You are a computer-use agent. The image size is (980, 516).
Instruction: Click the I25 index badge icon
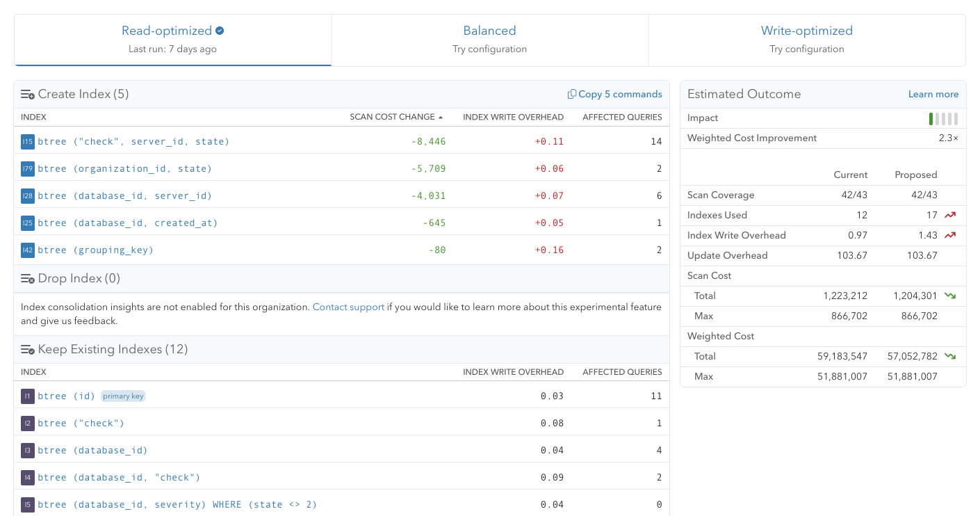click(28, 223)
